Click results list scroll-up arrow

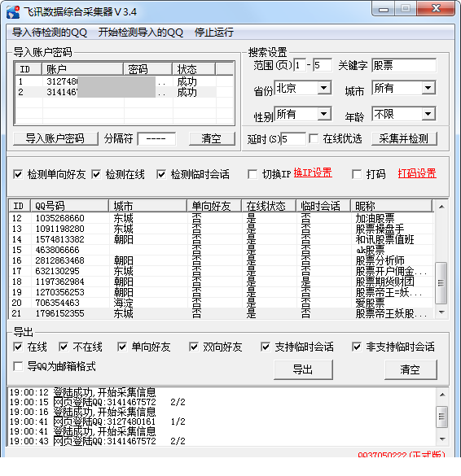441,207
